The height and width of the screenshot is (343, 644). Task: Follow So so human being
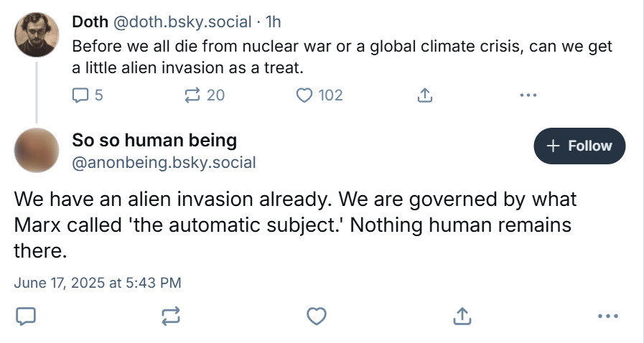point(579,146)
